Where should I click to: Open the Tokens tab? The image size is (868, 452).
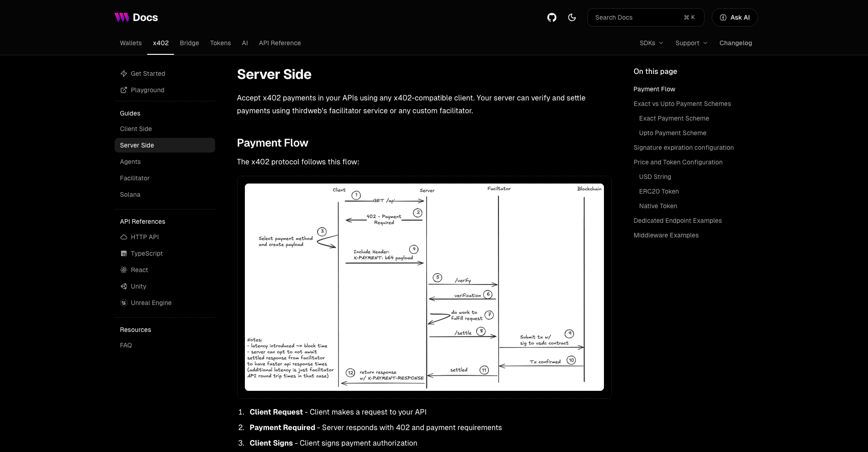click(x=220, y=43)
